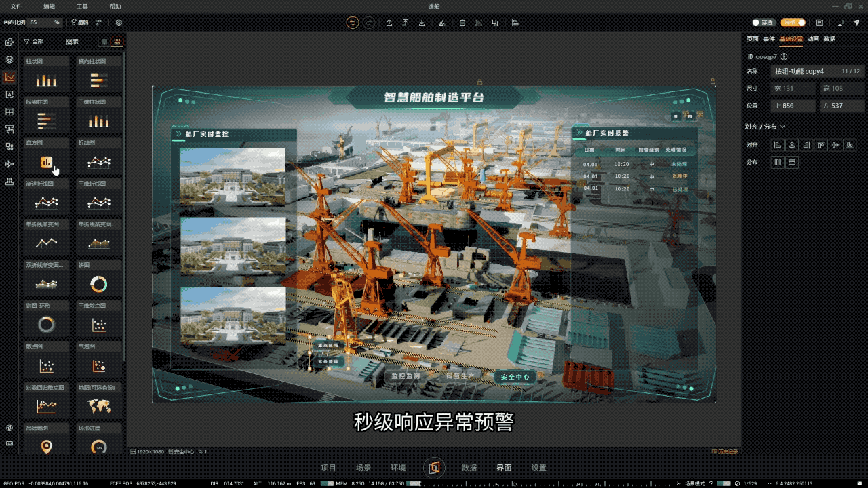Open the 造船 project selector
Viewport: 868px width, 488px height.
81,22
